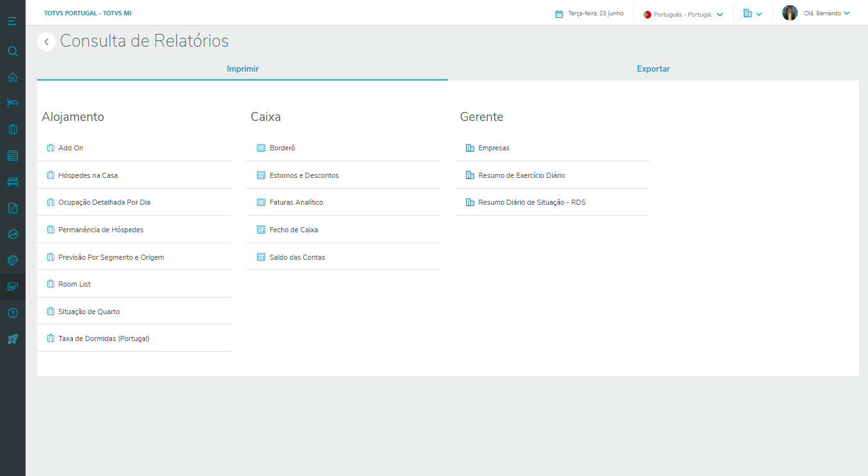
Task: Switch to the Exportar tab
Action: click(x=653, y=68)
